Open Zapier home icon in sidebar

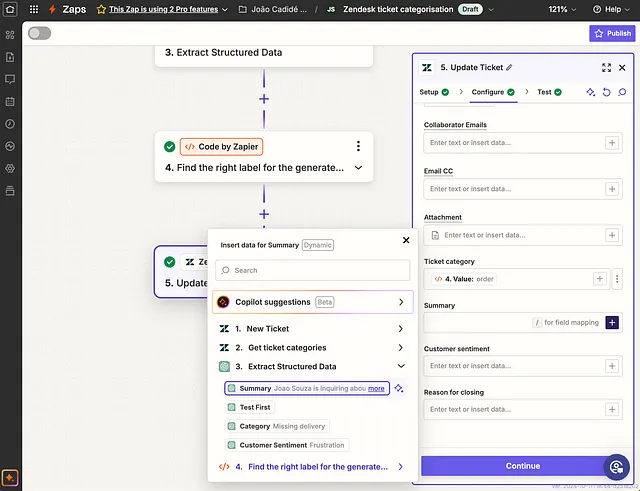tap(10, 9)
